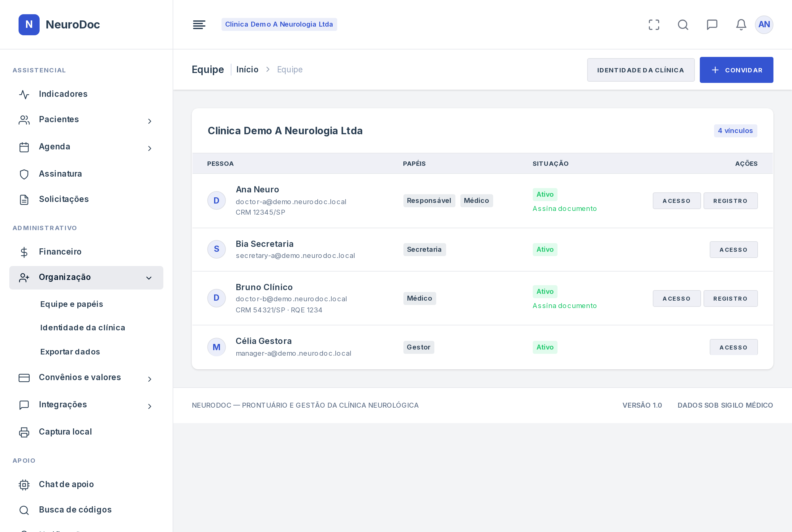The image size is (792, 532).
Task: Click the Chat de apoio chip icon
Action: click(x=24, y=484)
